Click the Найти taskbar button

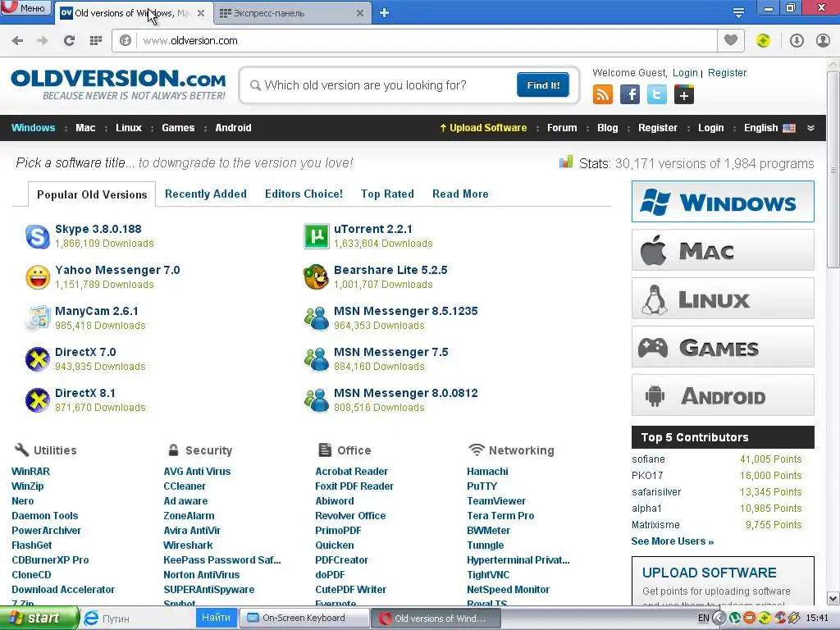click(216, 618)
